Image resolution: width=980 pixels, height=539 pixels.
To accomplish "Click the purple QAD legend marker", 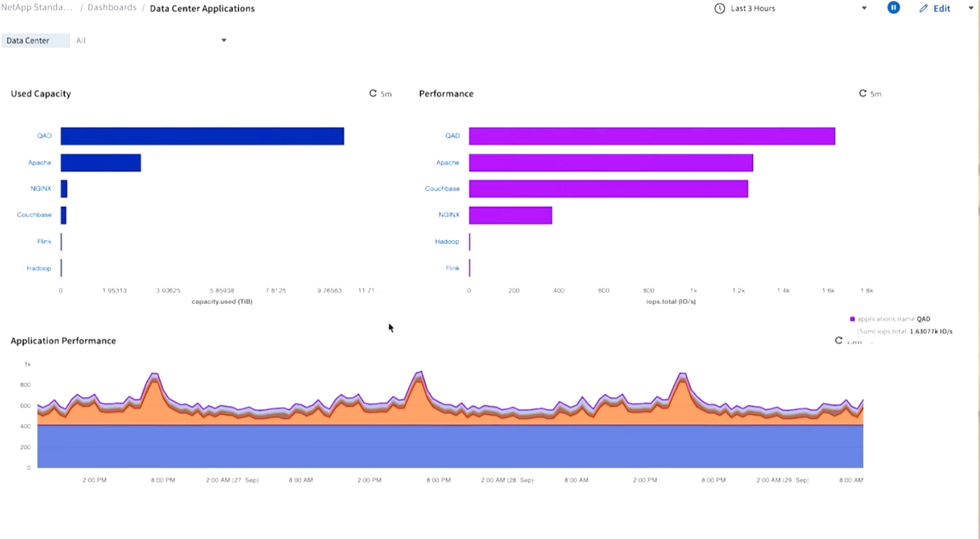I will tap(852, 320).
